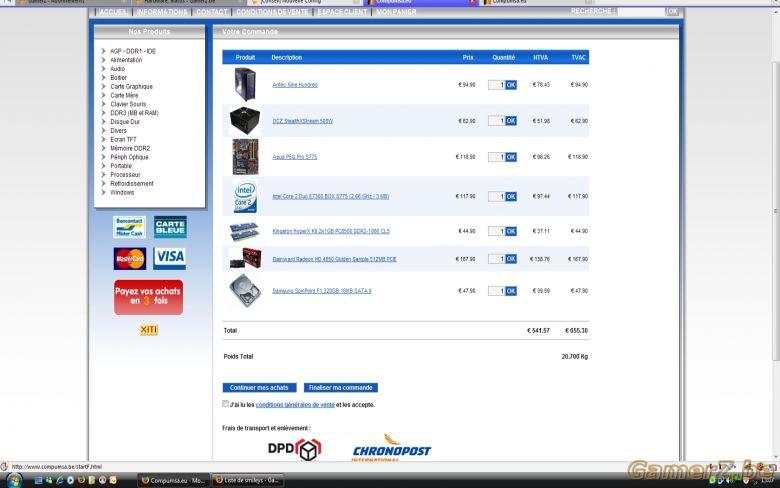Launch Windows Media Player from quick launch

(x=70, y=481)
